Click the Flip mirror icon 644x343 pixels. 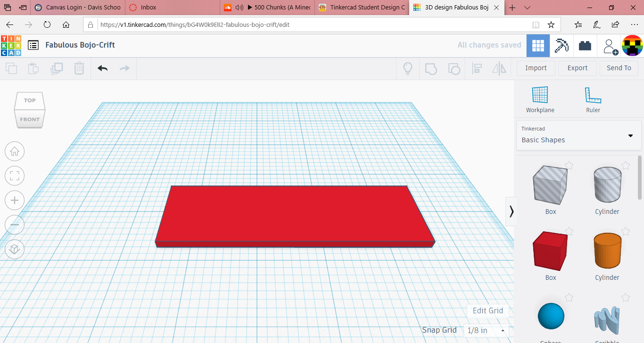click(x=499, y=69)
